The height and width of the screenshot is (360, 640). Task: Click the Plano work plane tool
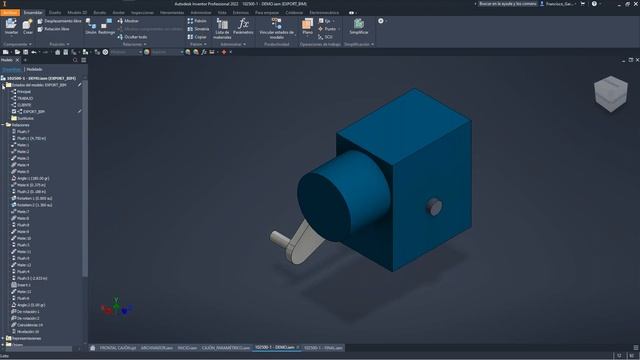tap(307, 27)
